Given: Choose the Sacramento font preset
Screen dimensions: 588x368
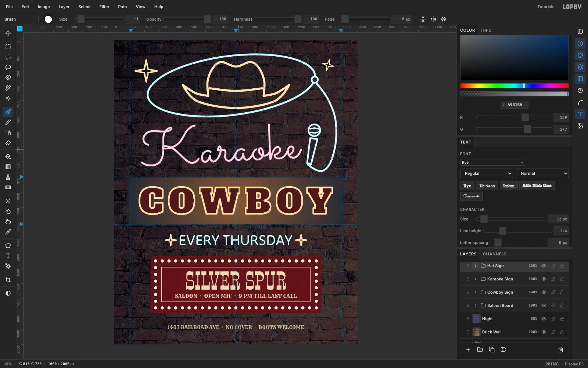Looking at the screenshot, I should click(x=472, y=197).
